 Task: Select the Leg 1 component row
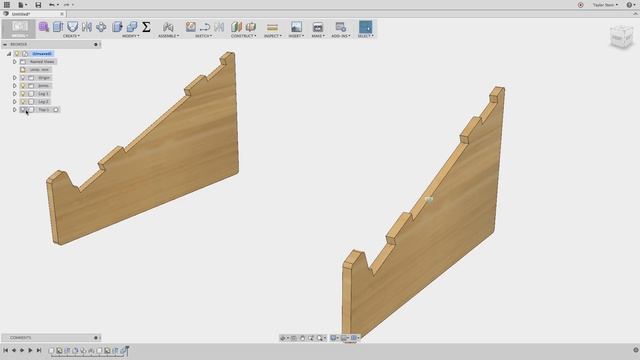(x=36, y=93)
